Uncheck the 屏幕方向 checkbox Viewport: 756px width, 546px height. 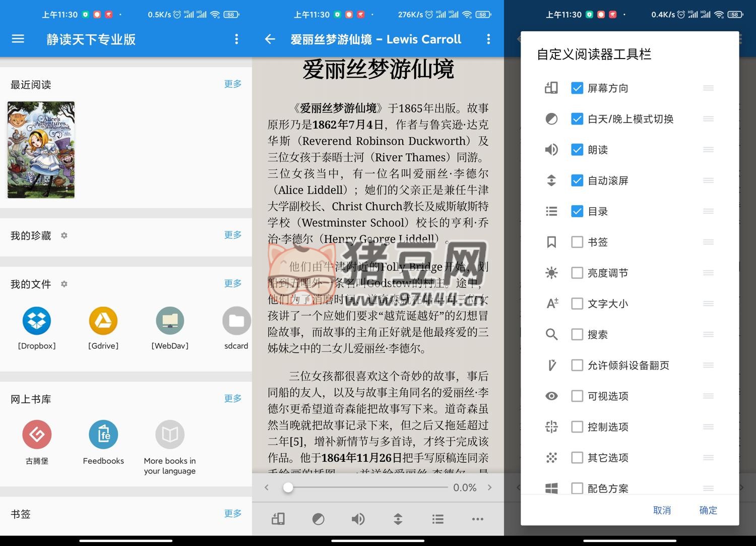pyautogui.click(x=577, y=88)
